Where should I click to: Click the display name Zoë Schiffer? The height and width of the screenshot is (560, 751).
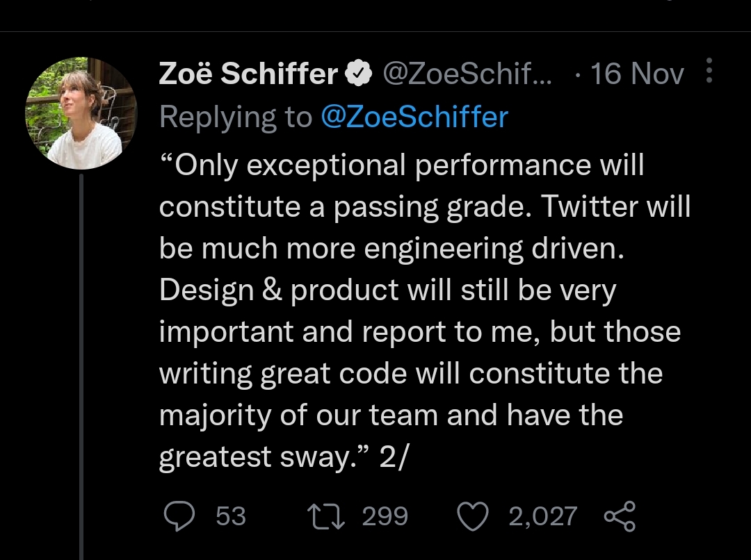pyautogui.click(x=248, y=74)
